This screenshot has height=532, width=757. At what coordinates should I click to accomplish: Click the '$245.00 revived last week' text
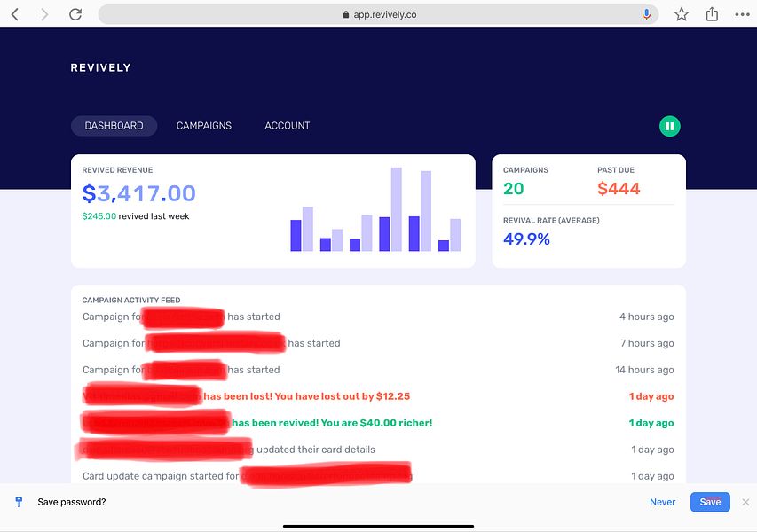coord(136,216)
